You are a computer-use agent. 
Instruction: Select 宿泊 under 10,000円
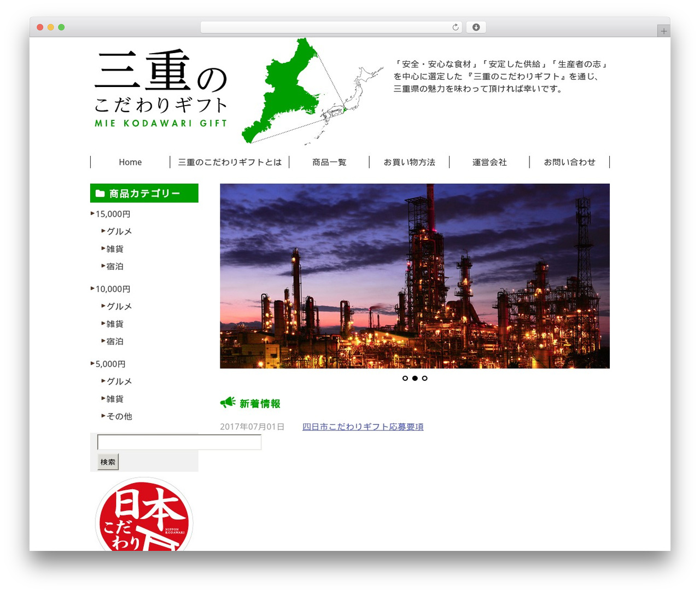(x=115, y=341)
